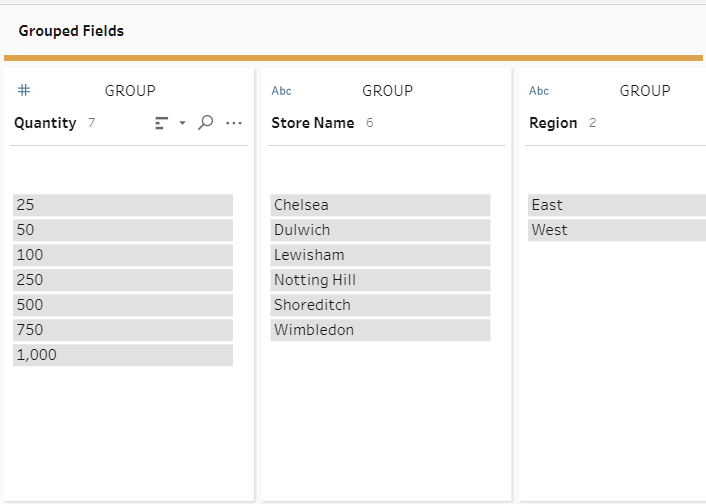This screenshot has height=504, width=706.
Task: Click the Abc data type icon for Store Name
Action: click(281, 91)
